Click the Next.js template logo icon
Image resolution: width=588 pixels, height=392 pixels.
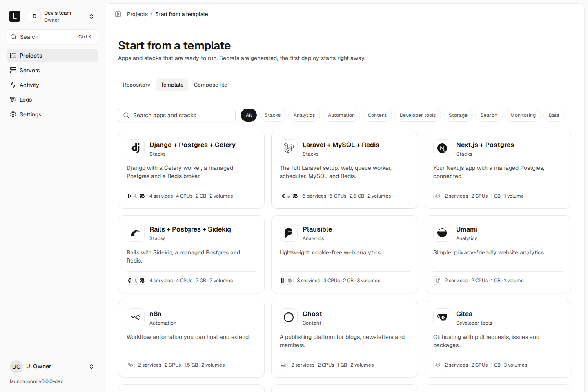pyautogui.click(x=442, y=148)
